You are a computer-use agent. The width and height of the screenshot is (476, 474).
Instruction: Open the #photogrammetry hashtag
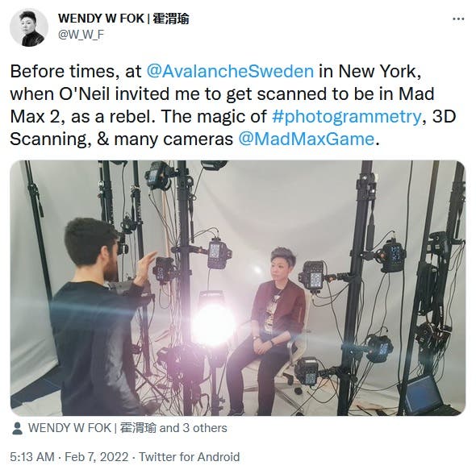point(346,116)
